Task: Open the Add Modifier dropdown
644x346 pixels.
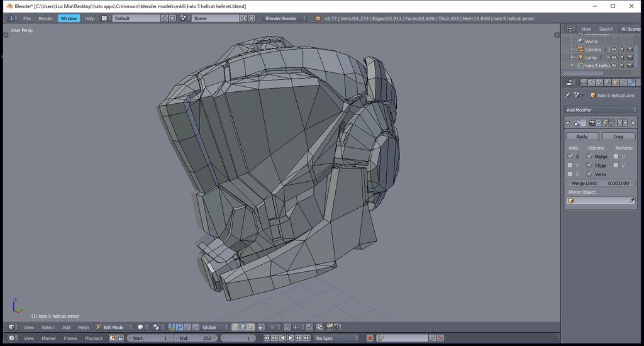Action: [x=601, y=109]
